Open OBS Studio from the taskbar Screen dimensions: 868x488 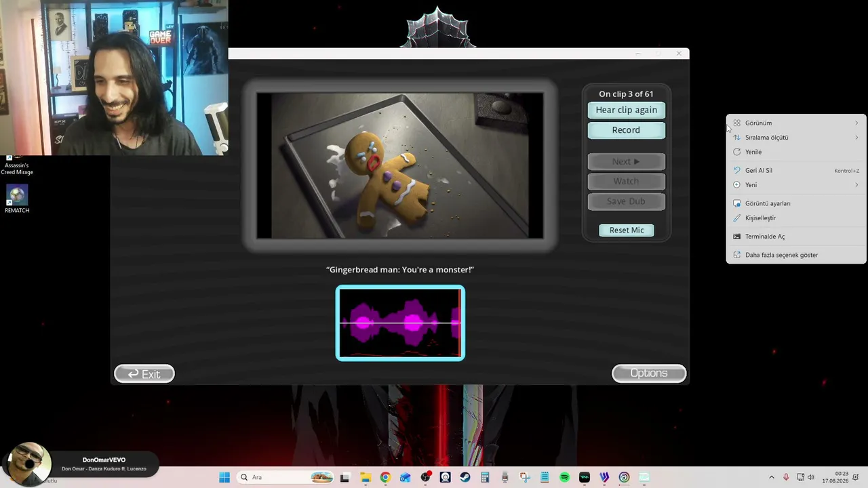[x=425, y=477]
